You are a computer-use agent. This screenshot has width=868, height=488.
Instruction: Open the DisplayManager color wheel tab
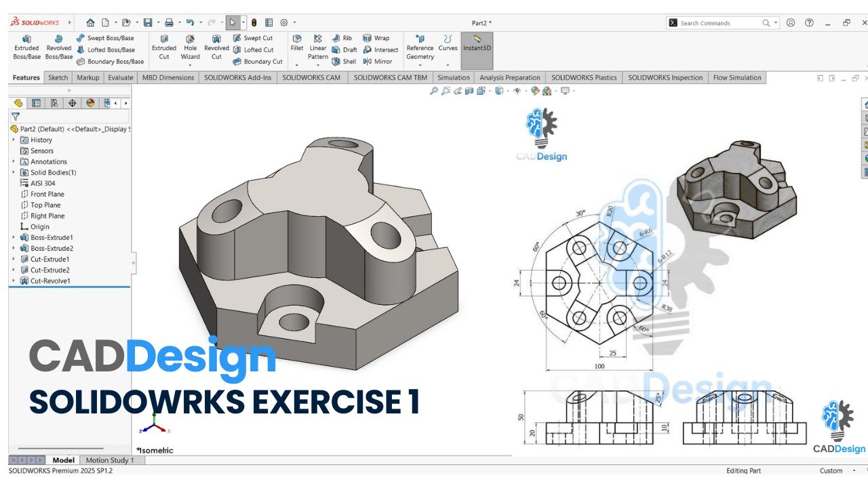tap(90, 103)
